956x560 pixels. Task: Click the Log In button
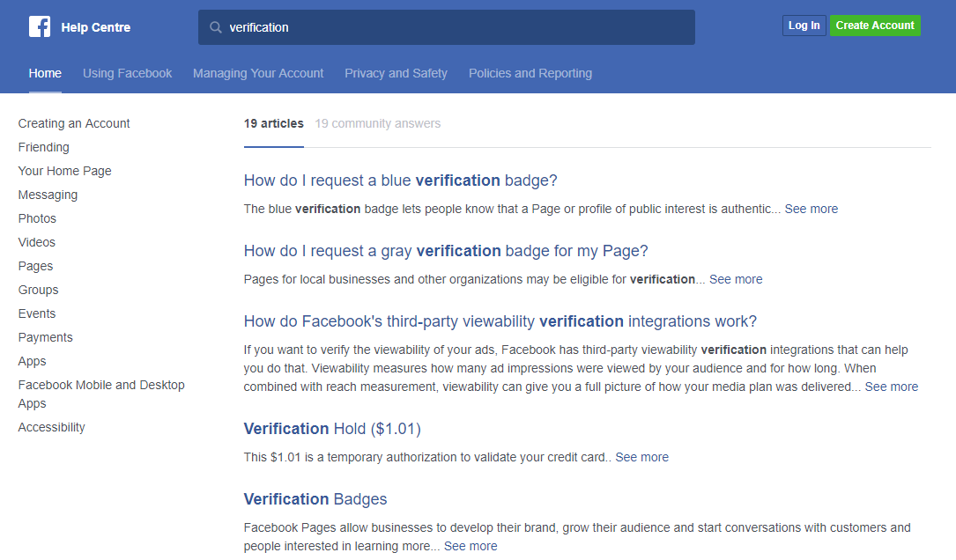point(804,26)
